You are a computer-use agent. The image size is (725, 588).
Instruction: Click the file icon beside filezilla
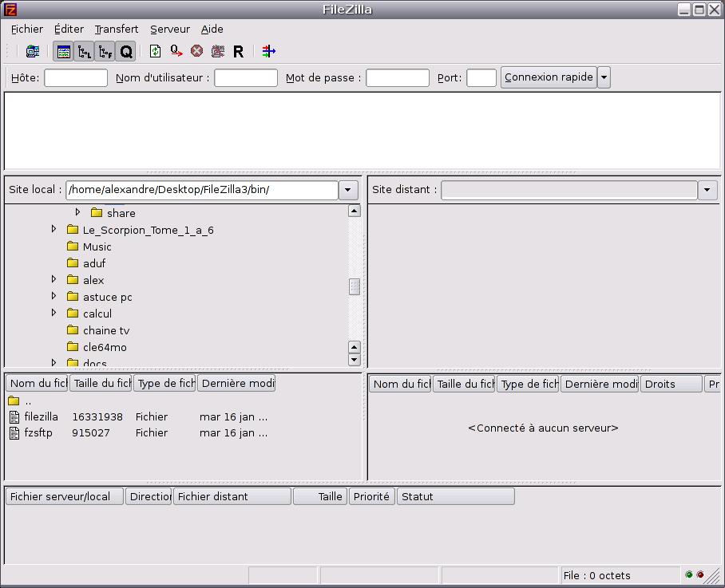pyautogui.click(x=14, y=417)
